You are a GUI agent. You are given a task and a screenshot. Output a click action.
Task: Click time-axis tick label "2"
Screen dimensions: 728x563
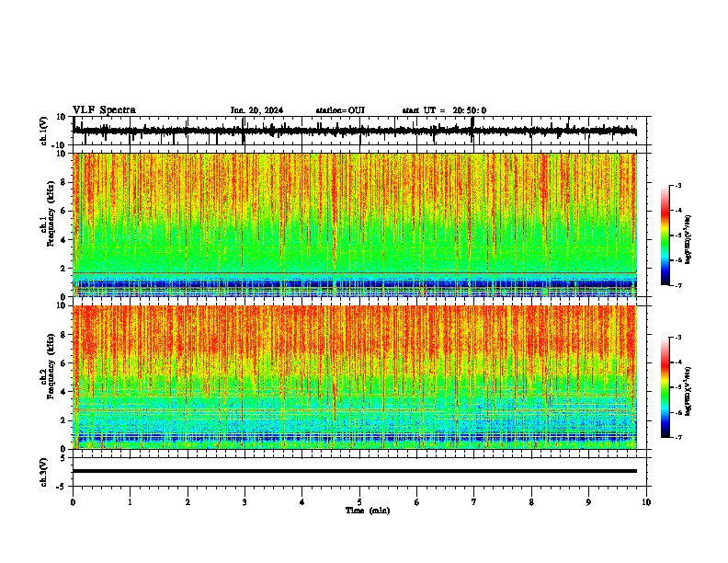click(x=188, y=502)
